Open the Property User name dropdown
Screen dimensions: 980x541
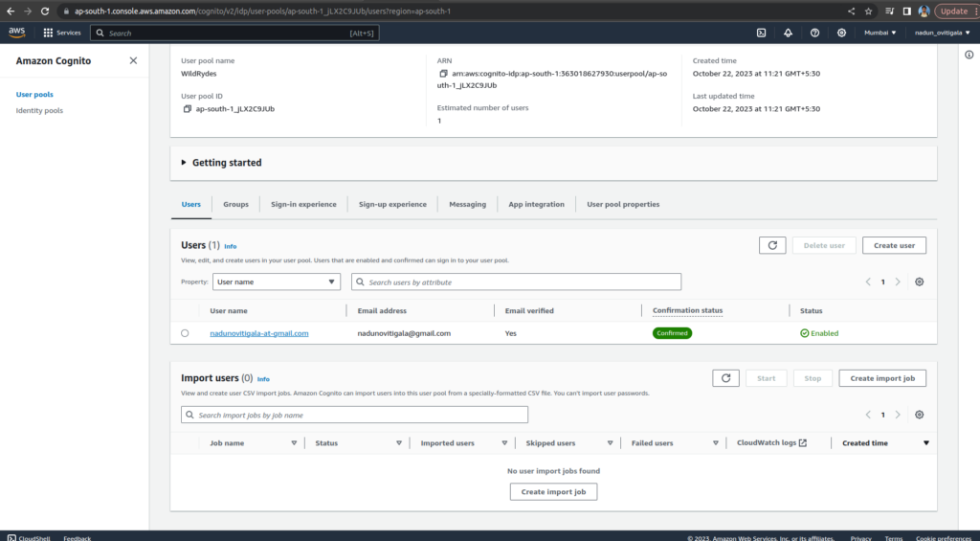pos(277,282)
